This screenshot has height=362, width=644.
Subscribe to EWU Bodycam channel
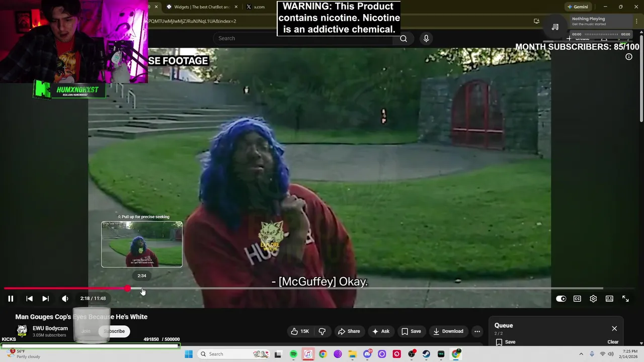click(x=114, y=331)
